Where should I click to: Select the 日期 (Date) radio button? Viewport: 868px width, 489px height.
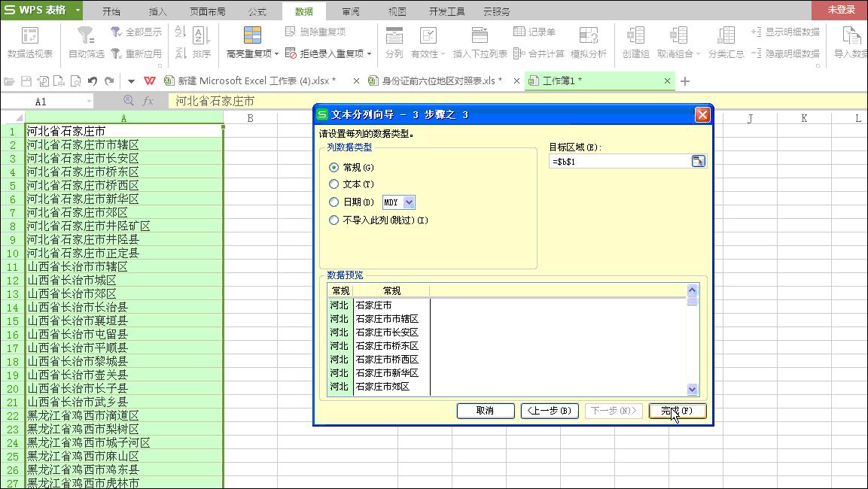tap(333, 202)
